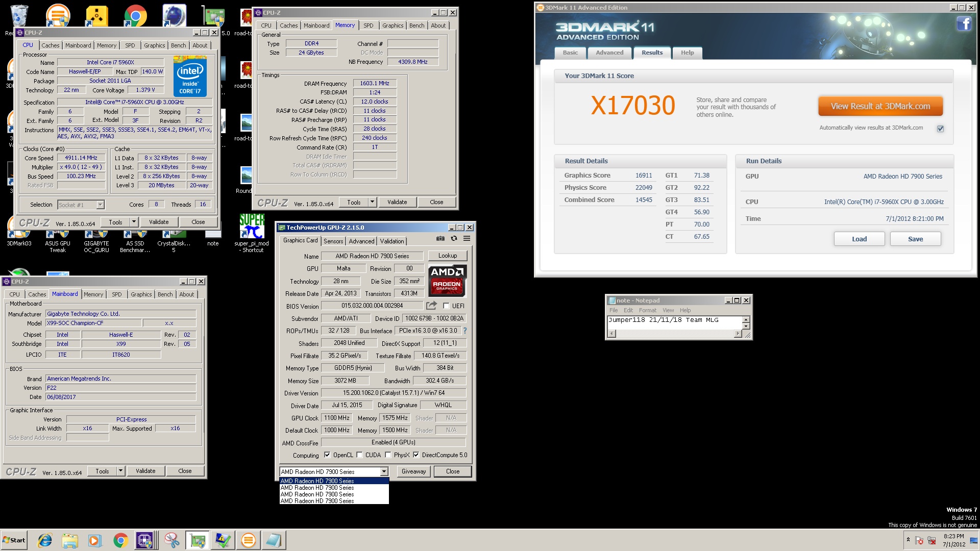980x551 pixels.
Task: Click the Notepad horizontal scrollbar right arrow
Action: pyautogui.click(x=737, y=334)
